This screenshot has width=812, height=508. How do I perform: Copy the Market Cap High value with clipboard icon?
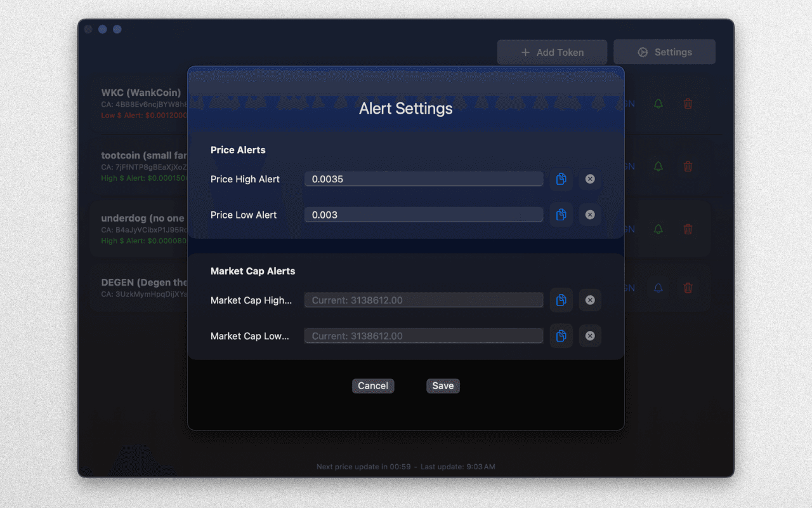click(x=561, y=300)
